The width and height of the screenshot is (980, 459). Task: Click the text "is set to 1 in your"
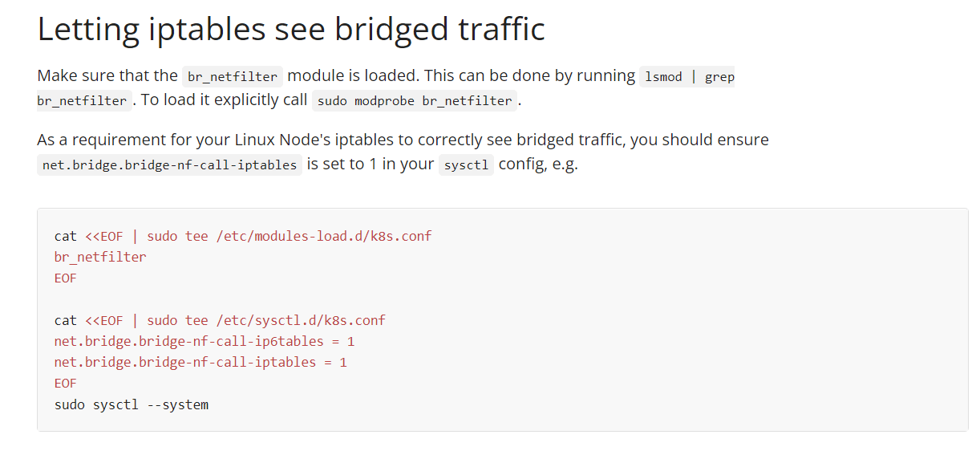[371, 164]
